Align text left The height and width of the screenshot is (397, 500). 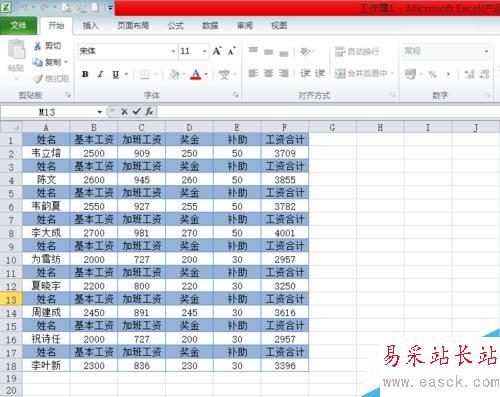pyautogui.click(x=253, y=73)
